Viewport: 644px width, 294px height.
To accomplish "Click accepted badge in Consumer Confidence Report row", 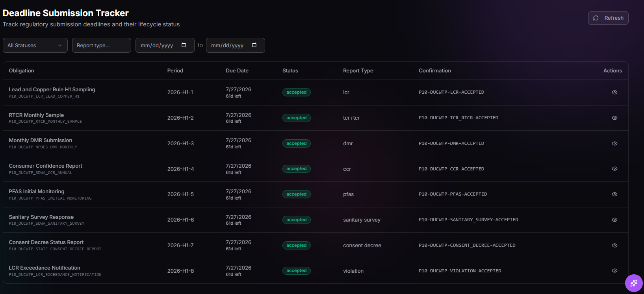I will pos(297,169).
